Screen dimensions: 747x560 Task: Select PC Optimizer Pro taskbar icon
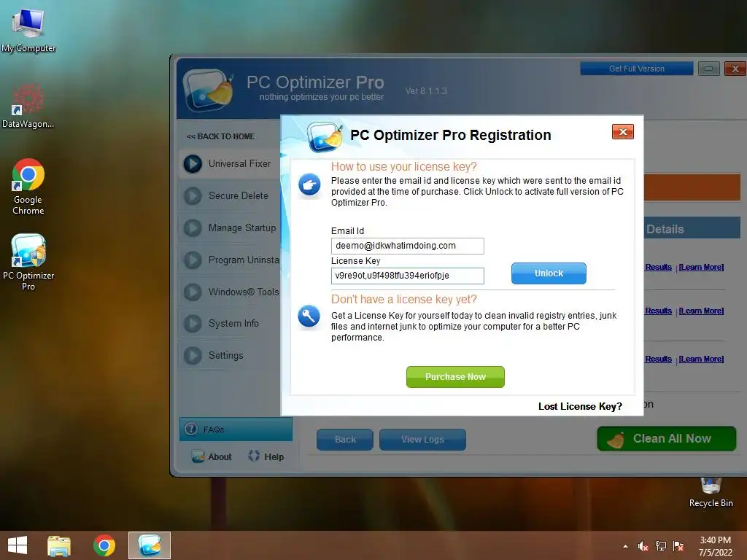point(150,545)
